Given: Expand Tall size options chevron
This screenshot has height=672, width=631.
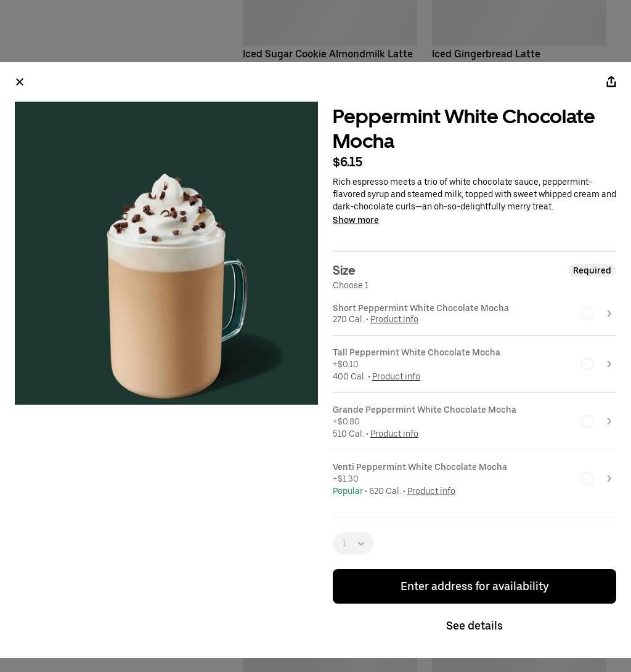Looking at the screenshot, I should (x=609, y=364).
